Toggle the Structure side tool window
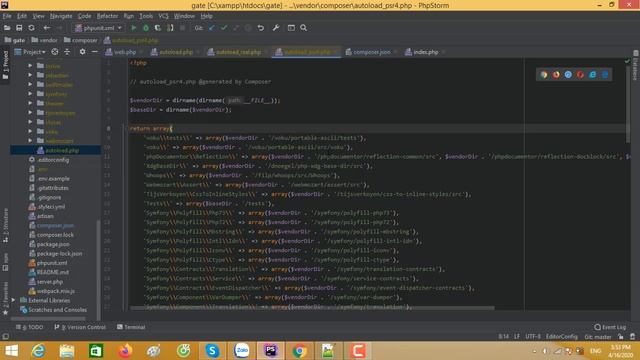640x360 pixels. click(x=5, y=226)
